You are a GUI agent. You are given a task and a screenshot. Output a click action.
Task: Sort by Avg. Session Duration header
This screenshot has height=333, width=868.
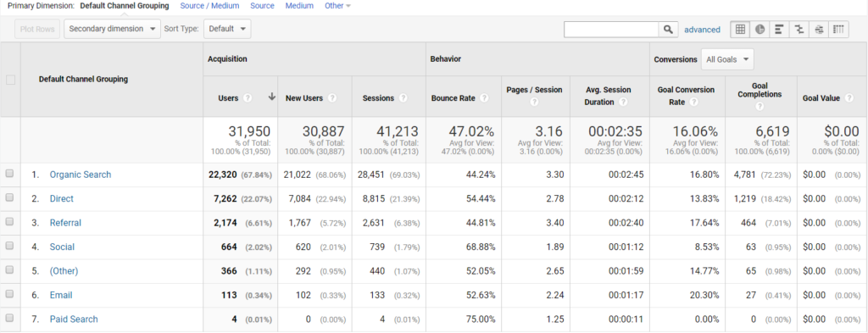pos(608,96)
